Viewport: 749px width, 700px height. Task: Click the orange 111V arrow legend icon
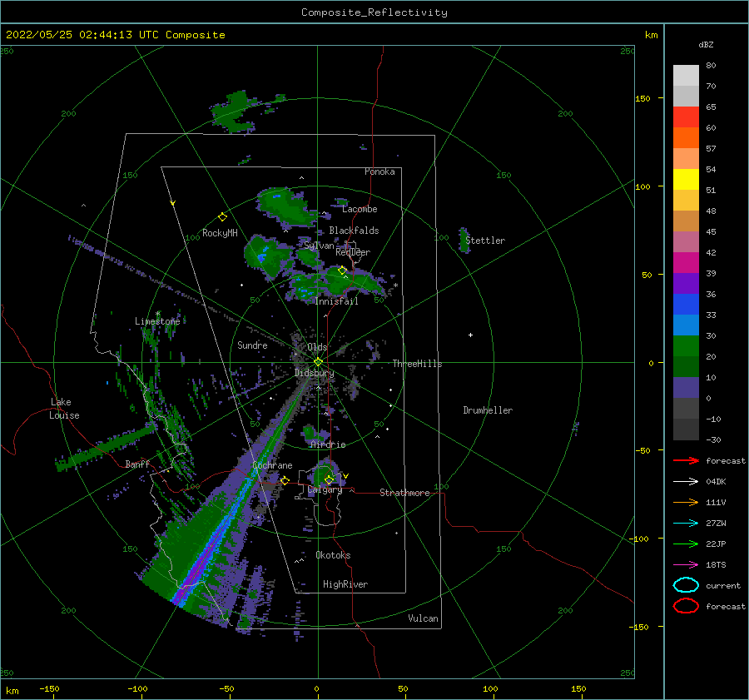pyautogui.click(x=686, y=502)
